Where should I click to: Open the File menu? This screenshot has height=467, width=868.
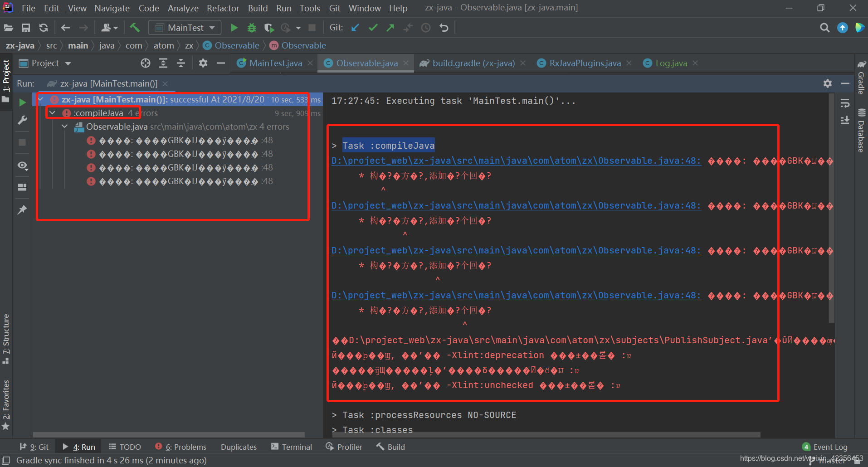click(28, 8)
